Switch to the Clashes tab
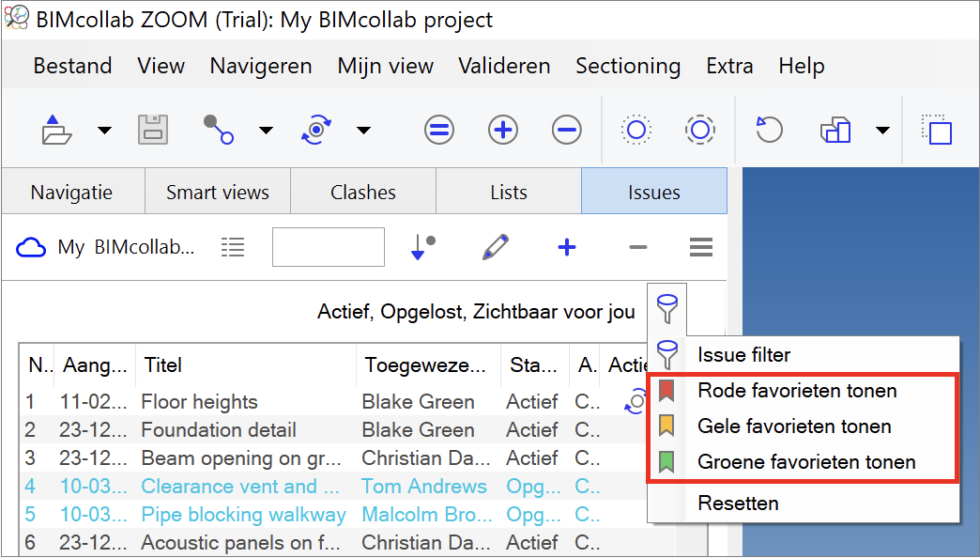 coord(363,192)
